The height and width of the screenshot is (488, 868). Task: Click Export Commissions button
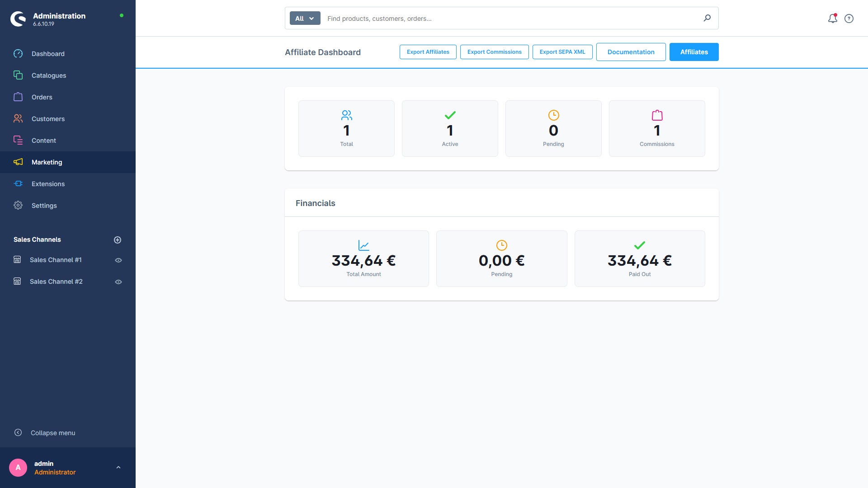pos(494,52)
